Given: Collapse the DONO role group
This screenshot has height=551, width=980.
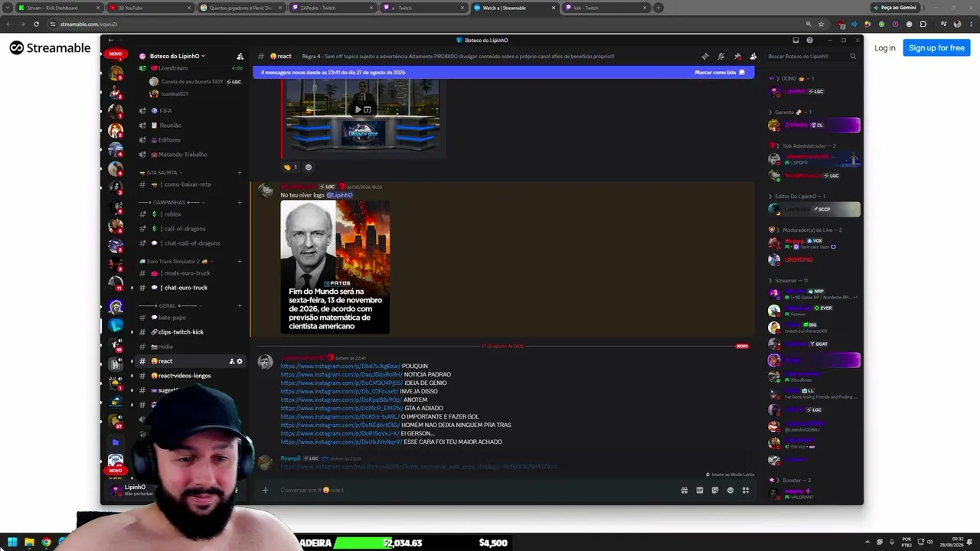Looking at the screenshot, I should (792, 79).
